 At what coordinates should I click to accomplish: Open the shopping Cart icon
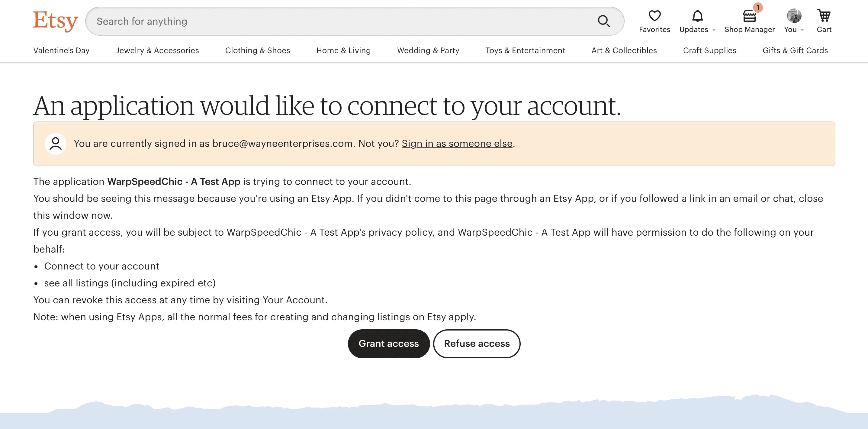824,15
